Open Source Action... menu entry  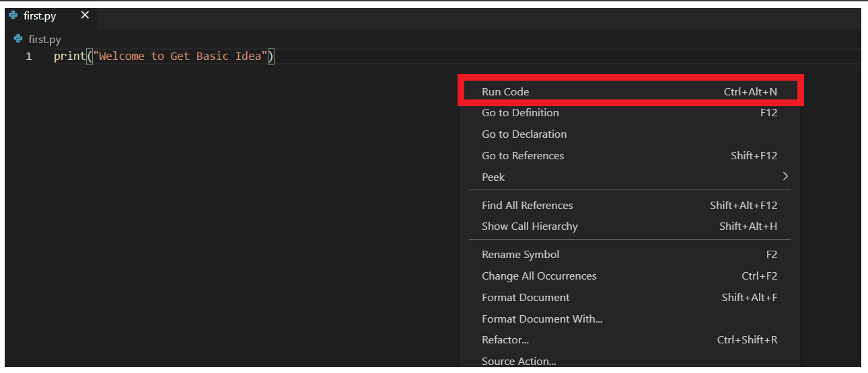point(519,362)
